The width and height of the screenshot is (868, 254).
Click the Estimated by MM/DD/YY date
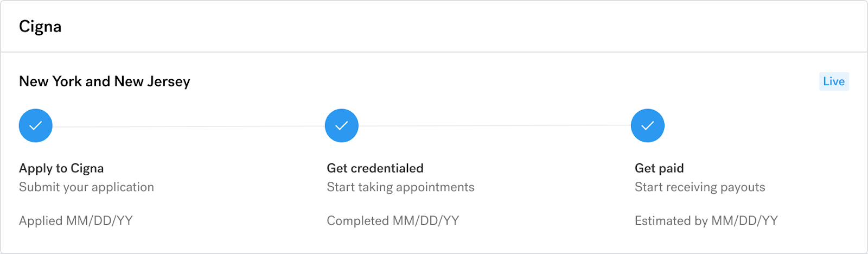(x=706, y=221)
